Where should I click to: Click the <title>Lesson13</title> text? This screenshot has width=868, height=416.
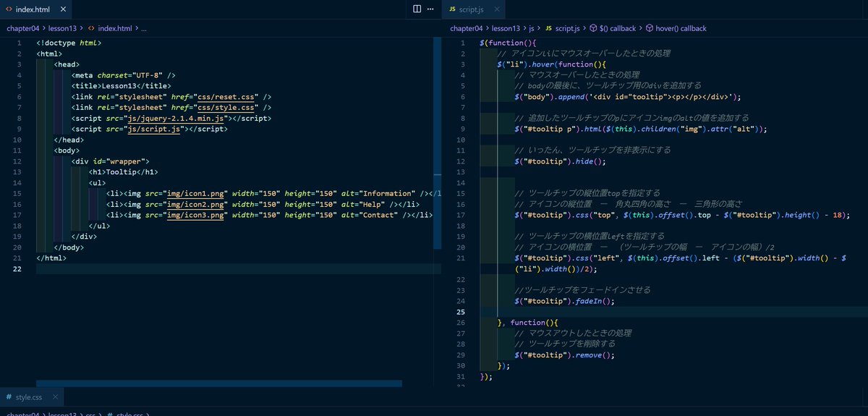(122, 85)
